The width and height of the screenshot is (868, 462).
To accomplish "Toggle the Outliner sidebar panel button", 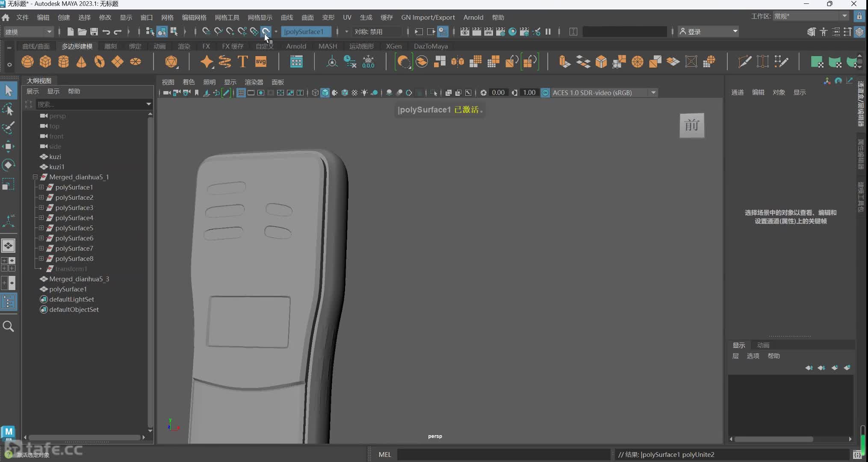I will point(9,302).
